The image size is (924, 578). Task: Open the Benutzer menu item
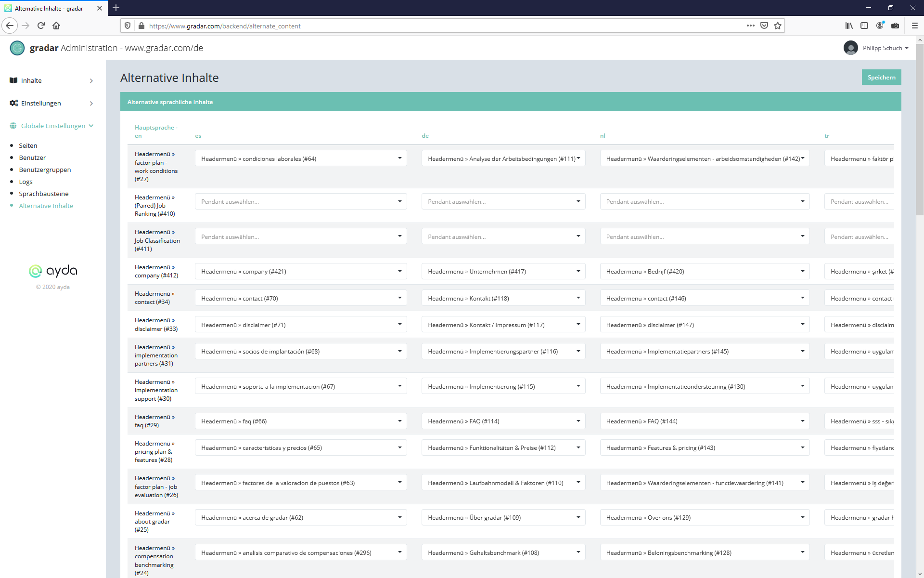tap(32, 158)
